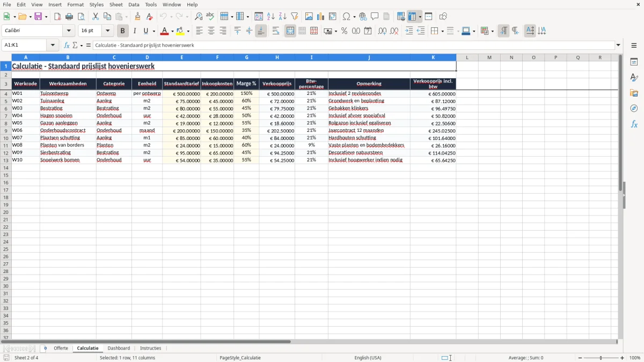644x362 pixels.
Task: Toggle Italic formatting
Action: 134,31
